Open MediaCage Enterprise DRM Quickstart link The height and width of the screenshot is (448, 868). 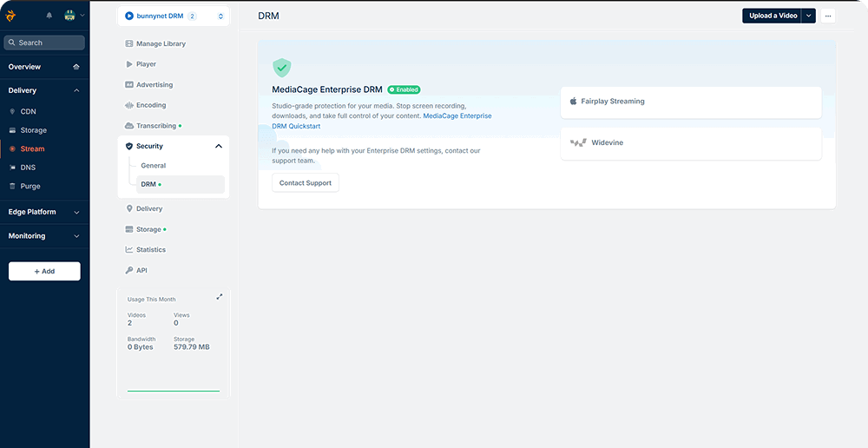tap(381, 121)
